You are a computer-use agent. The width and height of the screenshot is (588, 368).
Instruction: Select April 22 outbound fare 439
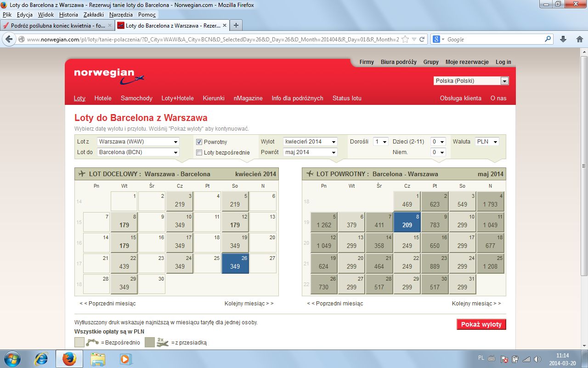124,263
